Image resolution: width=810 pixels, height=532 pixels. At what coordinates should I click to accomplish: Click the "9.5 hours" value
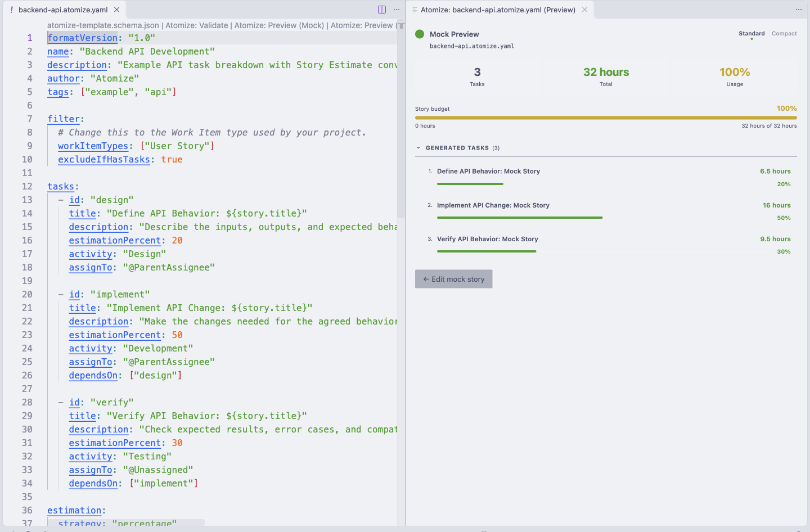[775, 239]
